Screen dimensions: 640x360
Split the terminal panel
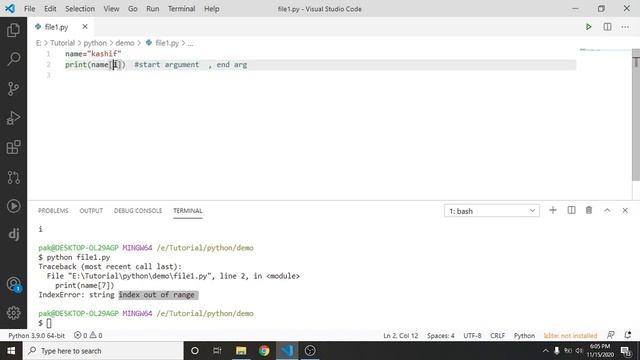coord(571,210)
